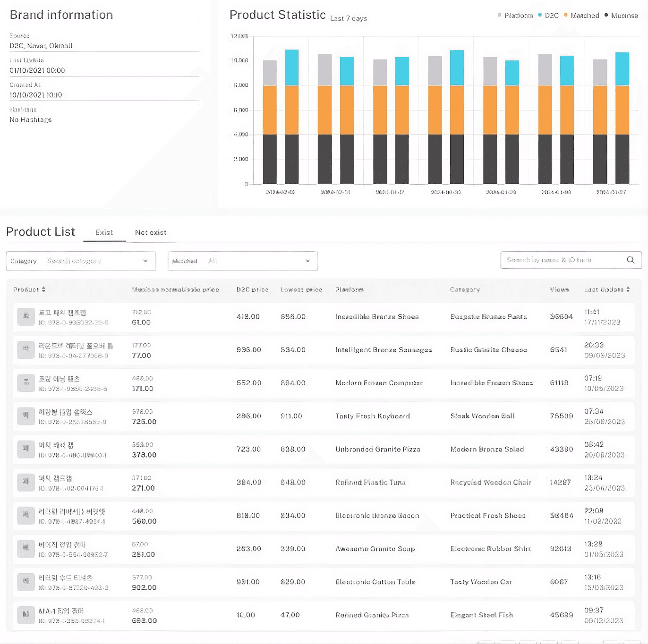Click thumbnail icon of MA-1 product row
Screen dimensions: 648x644
26,615
